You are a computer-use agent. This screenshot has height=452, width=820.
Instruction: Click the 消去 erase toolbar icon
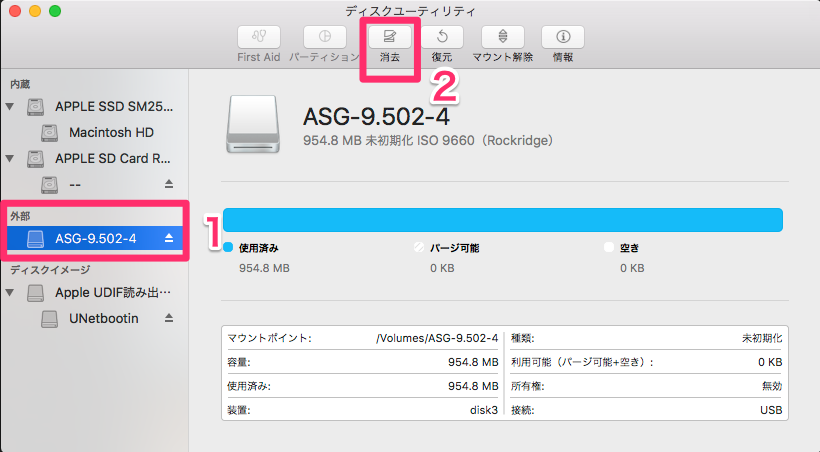pyautogui.click(x=390, y=37)
